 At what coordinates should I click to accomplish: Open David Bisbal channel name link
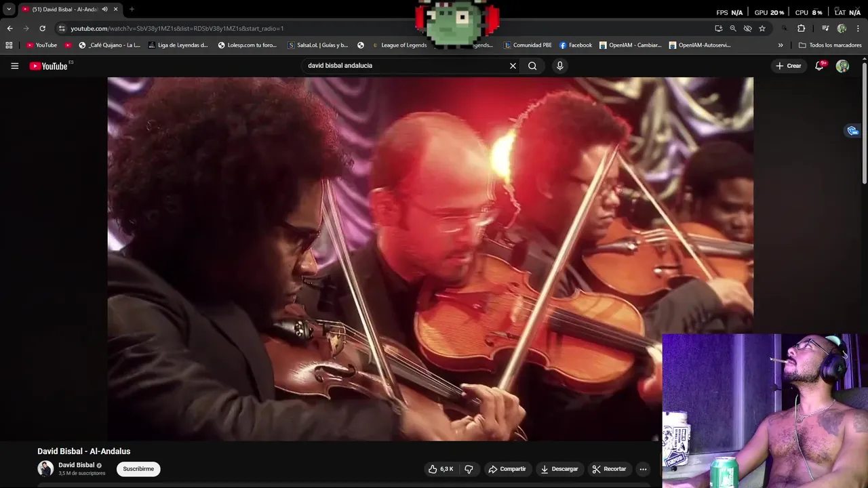pyautogui.click(x=76, y=465)
